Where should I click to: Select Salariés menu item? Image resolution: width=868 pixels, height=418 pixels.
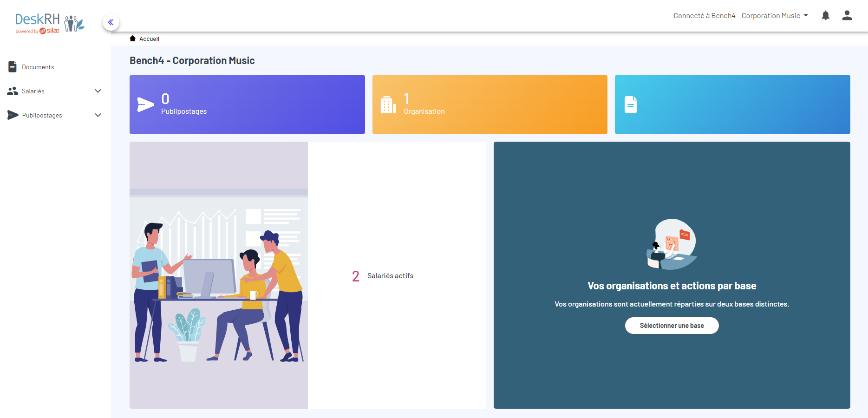pos(33,91)
